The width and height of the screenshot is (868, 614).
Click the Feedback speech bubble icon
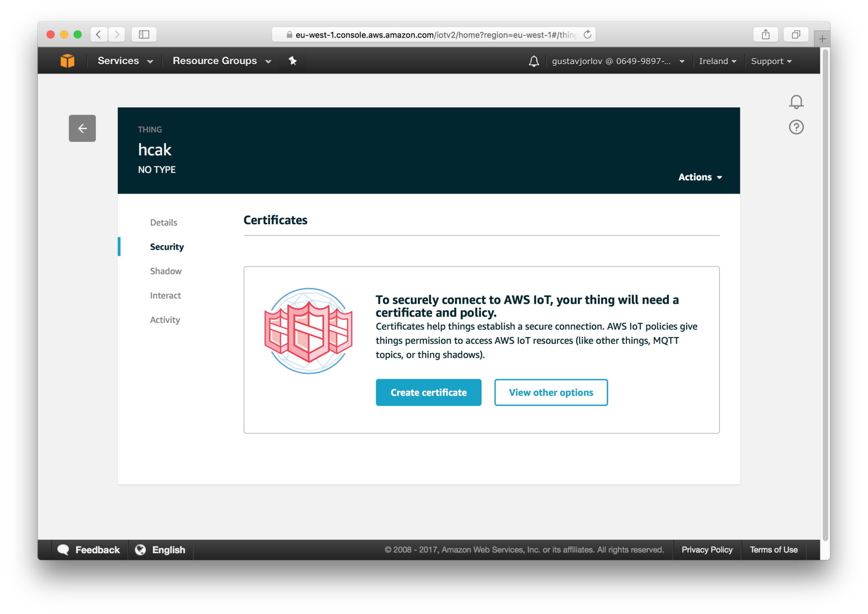click(63, 550)
